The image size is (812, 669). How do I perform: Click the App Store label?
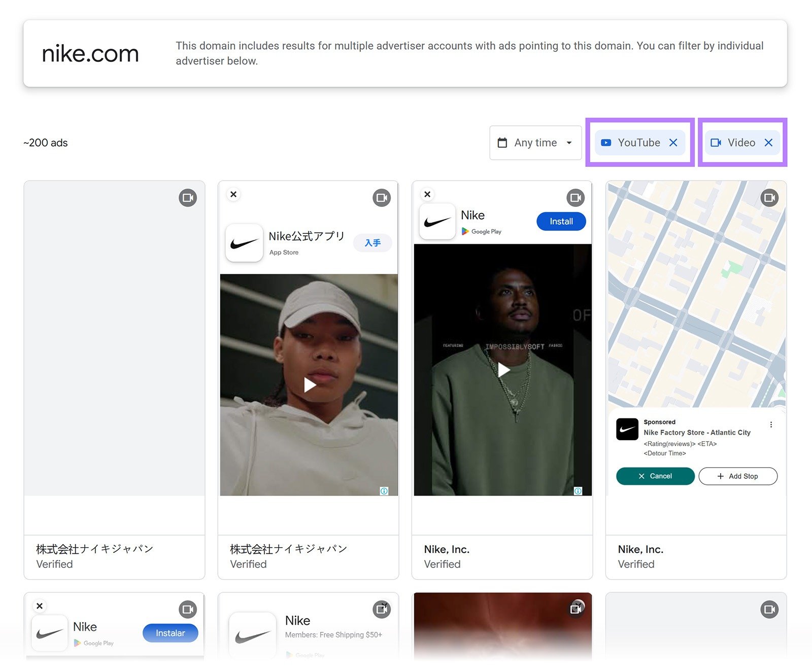(284, 253)
